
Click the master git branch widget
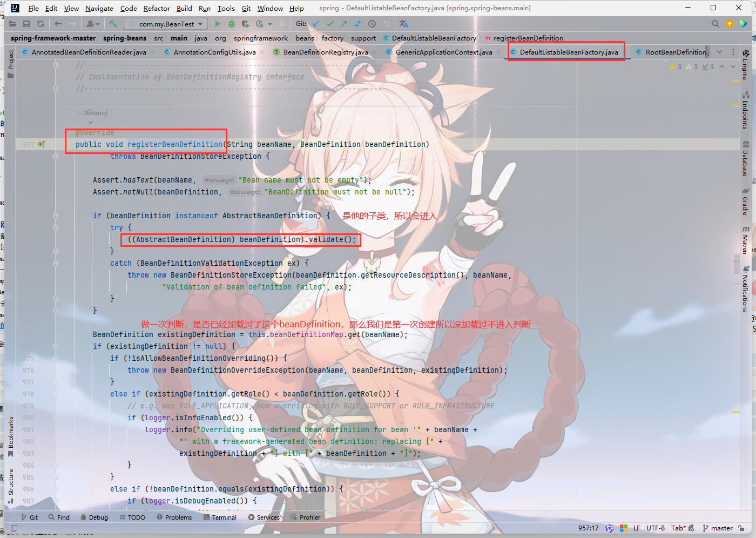click(x=718, y=528)
